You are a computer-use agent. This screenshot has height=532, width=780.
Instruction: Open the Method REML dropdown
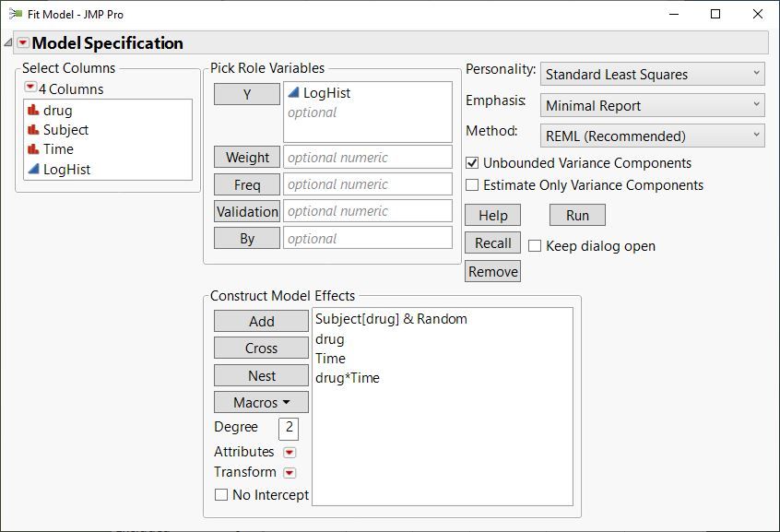653,136
